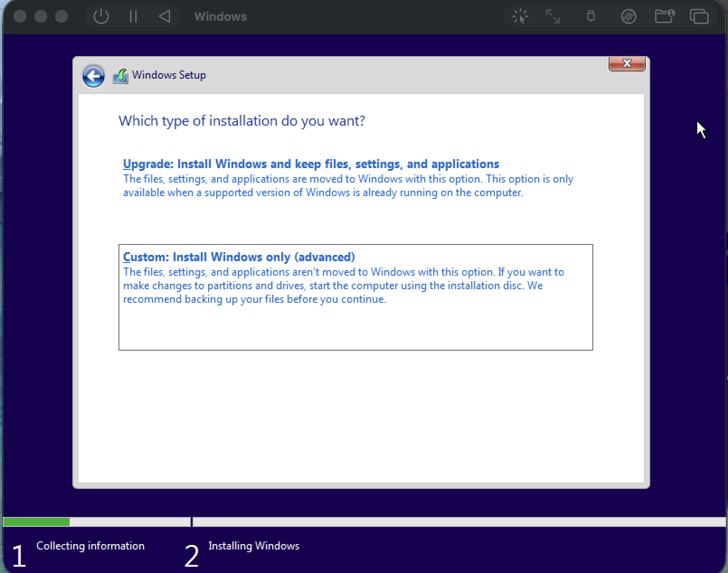Viewport: 728px width, 573px height.
Task: Open the USB devices icon
Action: coord(590,16)
